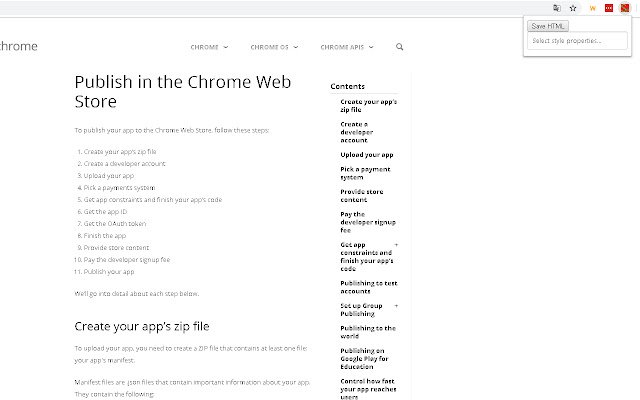Bookmark this page with the star icon

pos(573,8)
